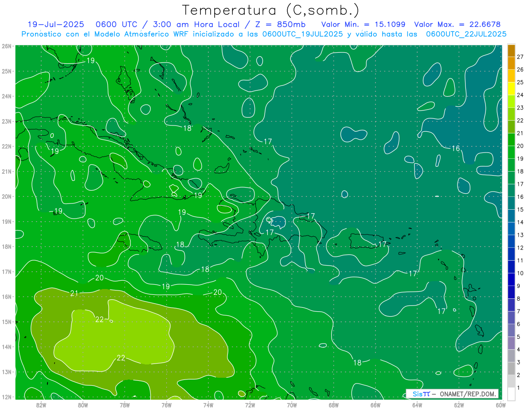Click longitude axis label "80W"

(x=82, y=405)
